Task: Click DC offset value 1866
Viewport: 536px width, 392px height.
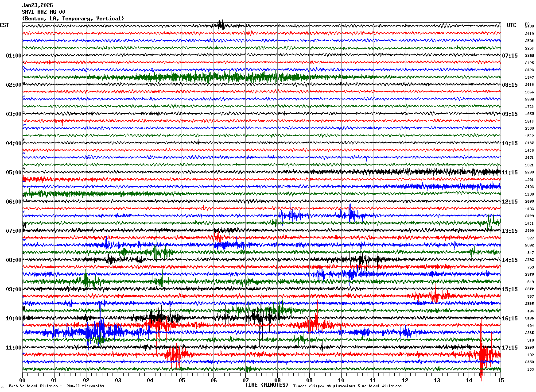Action: tap(529, 92)
